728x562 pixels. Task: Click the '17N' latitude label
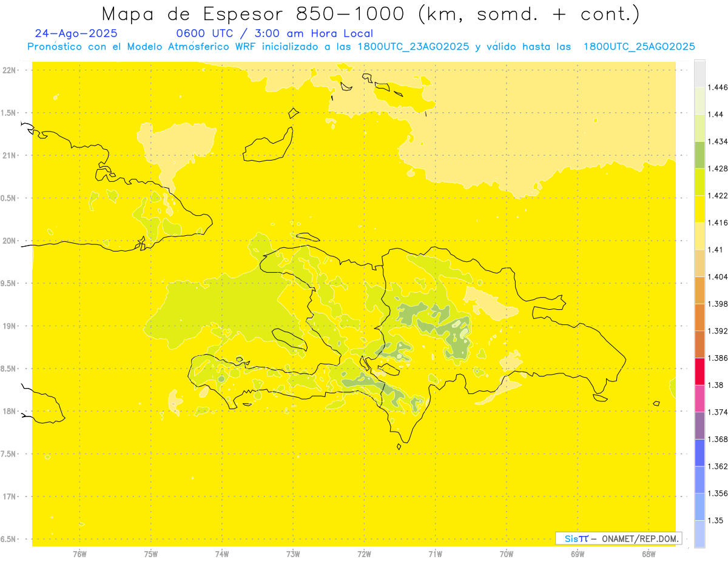pyautogui.click(x=10, y=497)
